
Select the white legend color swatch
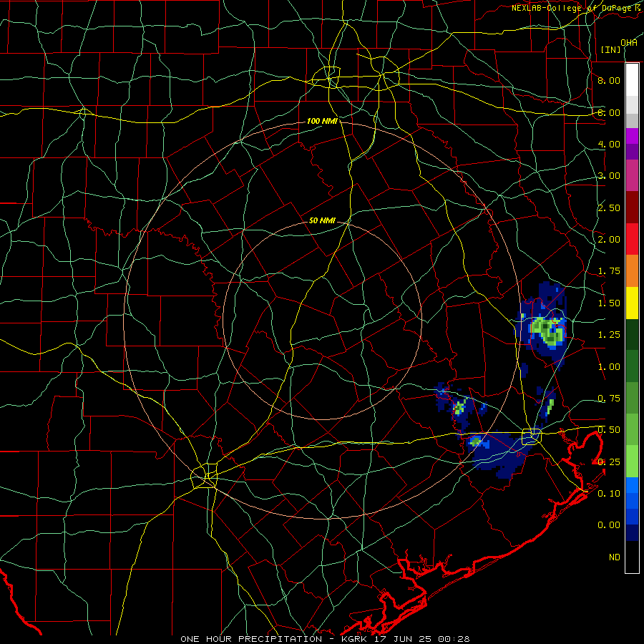point(632,80)
